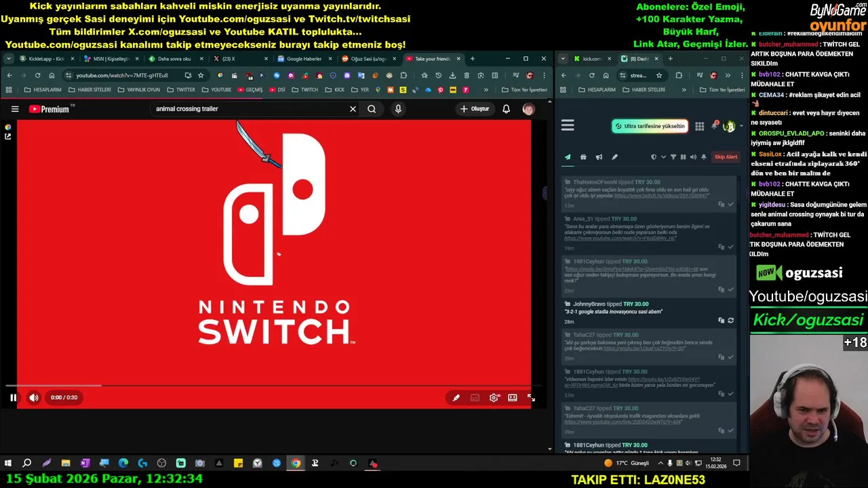The image size is (868, 488).
Task: Toggle subtitles button in YouTube player
Action: coord(475,398)
